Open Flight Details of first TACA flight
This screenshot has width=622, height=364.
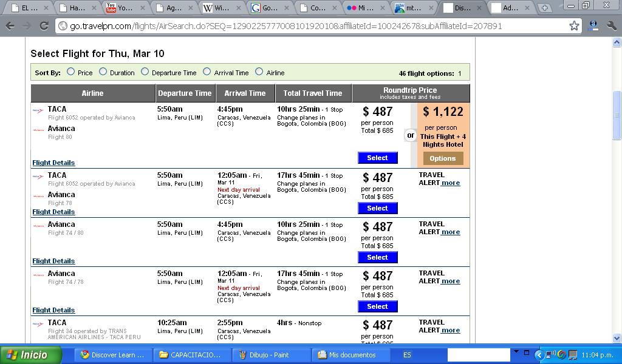[x=53, y=163]
